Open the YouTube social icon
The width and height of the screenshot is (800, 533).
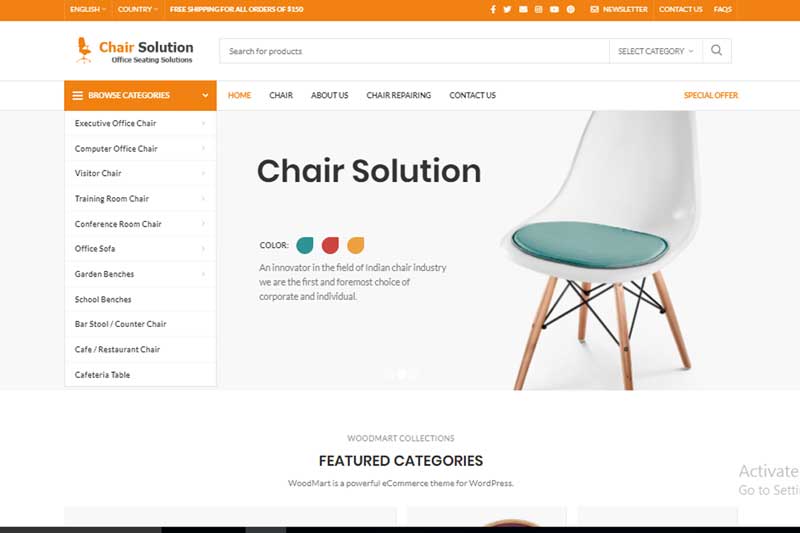[554, 9]
